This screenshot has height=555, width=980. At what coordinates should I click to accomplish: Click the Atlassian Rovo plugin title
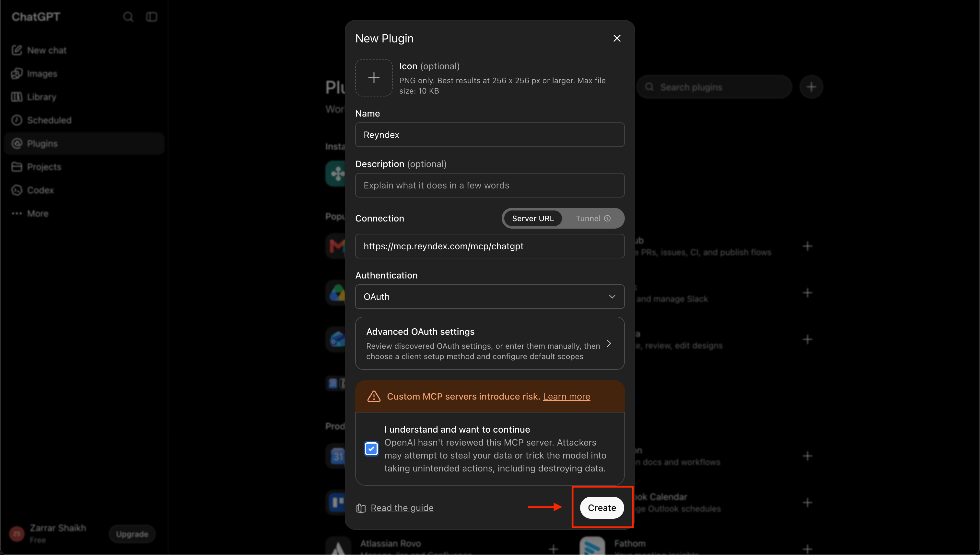tap(391, 543)
